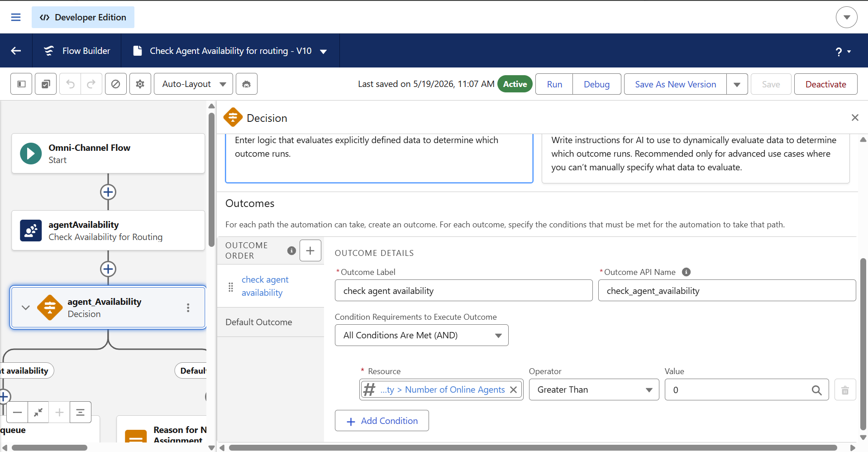Toggle the toolbox panel icon
This screenshot has width=868, height=452.
click(x=21, y=84)
